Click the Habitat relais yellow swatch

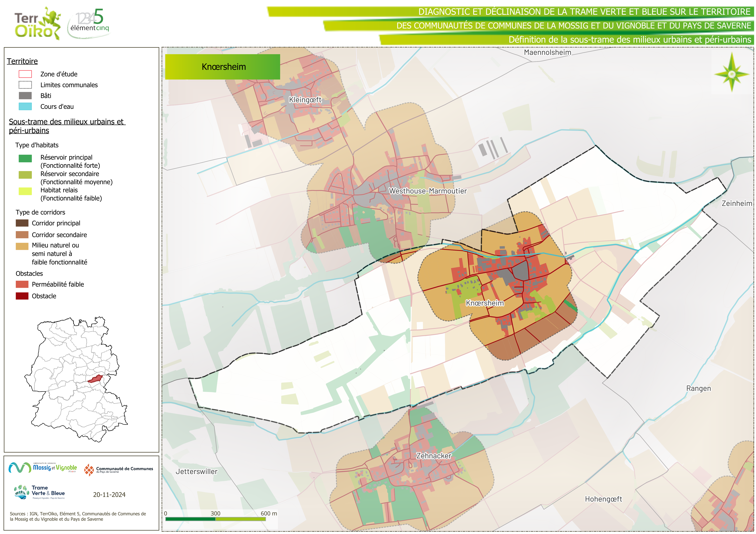pos(25,191)
